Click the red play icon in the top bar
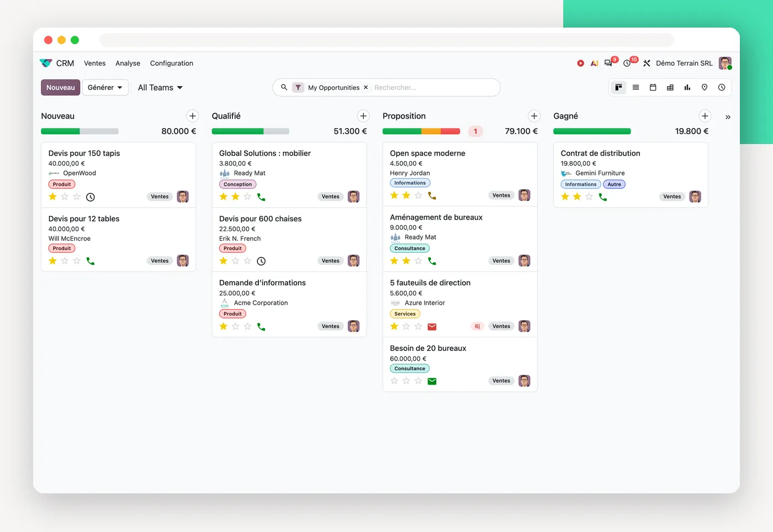Screen dimensions: 773x532 click(580, 63)
